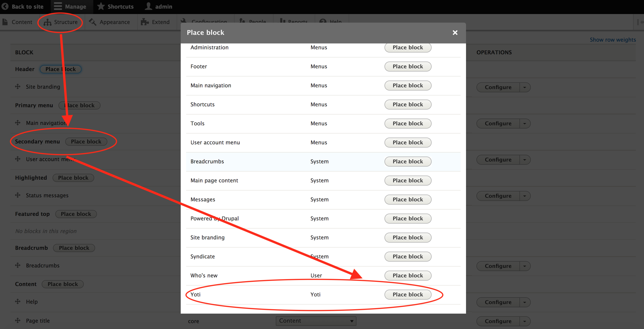Click drag handle beside Help block
This screenshot has width=644, height=329.
click(x=18, y=302)
